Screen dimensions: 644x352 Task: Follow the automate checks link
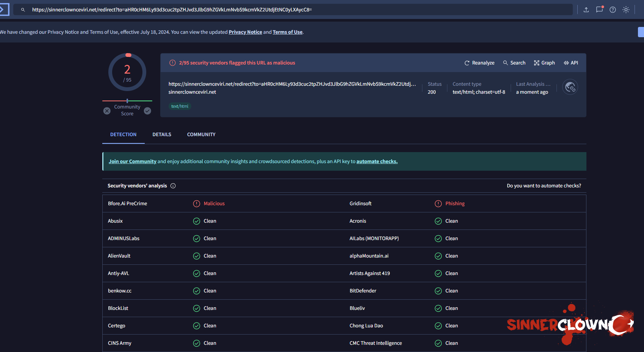point(377,162)
